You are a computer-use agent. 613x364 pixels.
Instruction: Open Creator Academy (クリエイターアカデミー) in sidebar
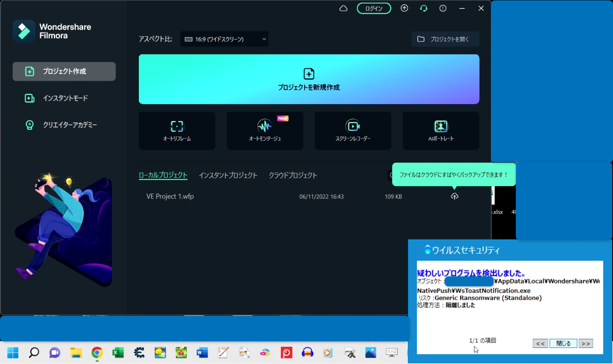(69, 125)
